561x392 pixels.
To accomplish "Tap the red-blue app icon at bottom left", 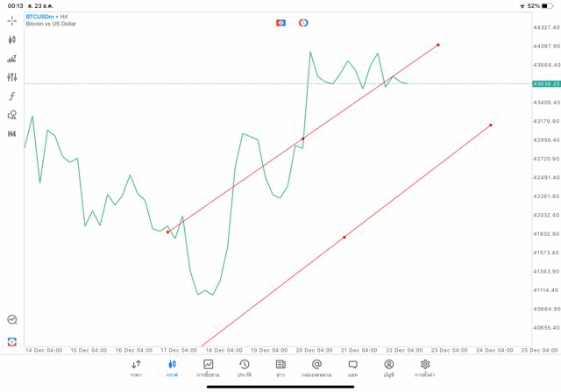I will click(x=12, y=341).
